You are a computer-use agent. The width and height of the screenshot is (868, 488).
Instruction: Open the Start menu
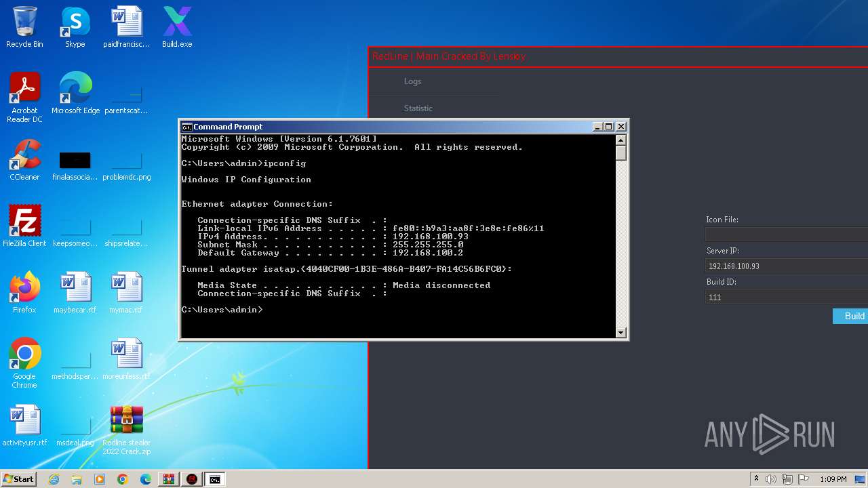point(19,479)
